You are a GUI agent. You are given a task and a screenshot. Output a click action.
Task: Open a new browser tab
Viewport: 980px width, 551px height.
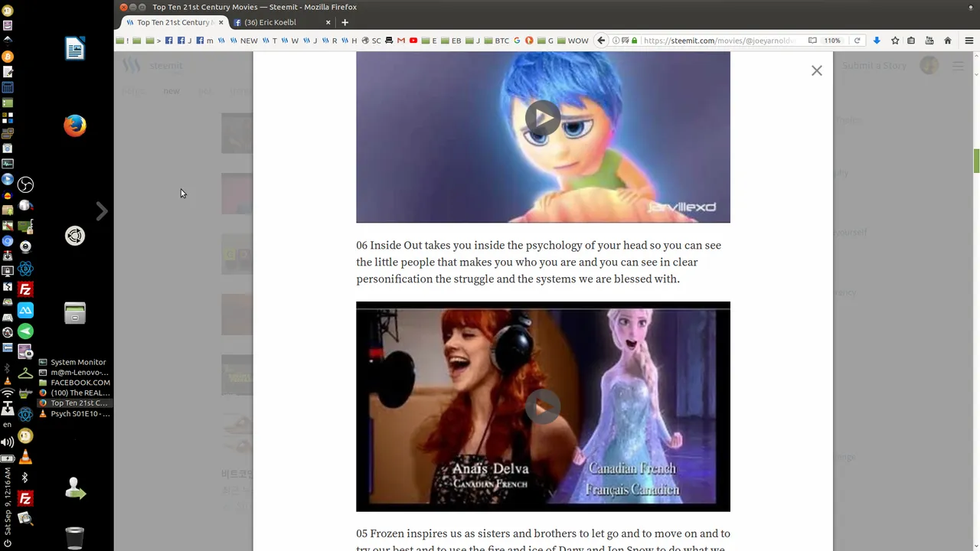[345, 22]
